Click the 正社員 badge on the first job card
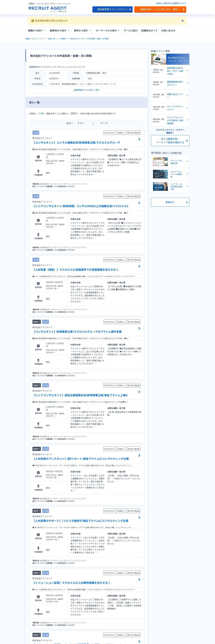Viewport: 215px width, 644px height. [x=36, y=133]
